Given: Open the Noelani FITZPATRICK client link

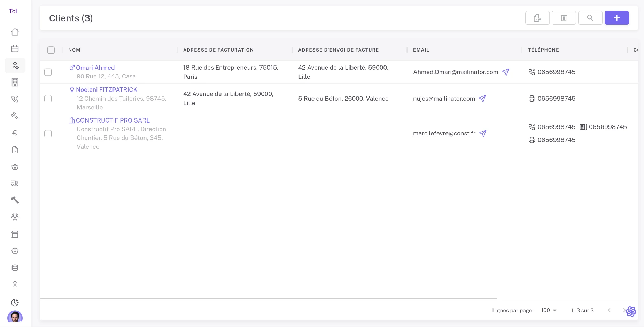Looking at the screenshot, I should pos(107,90).
